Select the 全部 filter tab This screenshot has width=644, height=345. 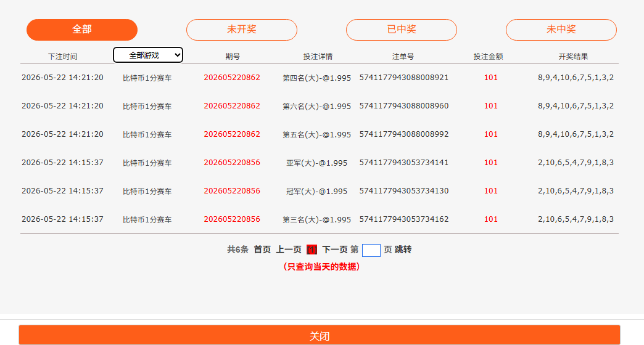click(x=81, y=30)
